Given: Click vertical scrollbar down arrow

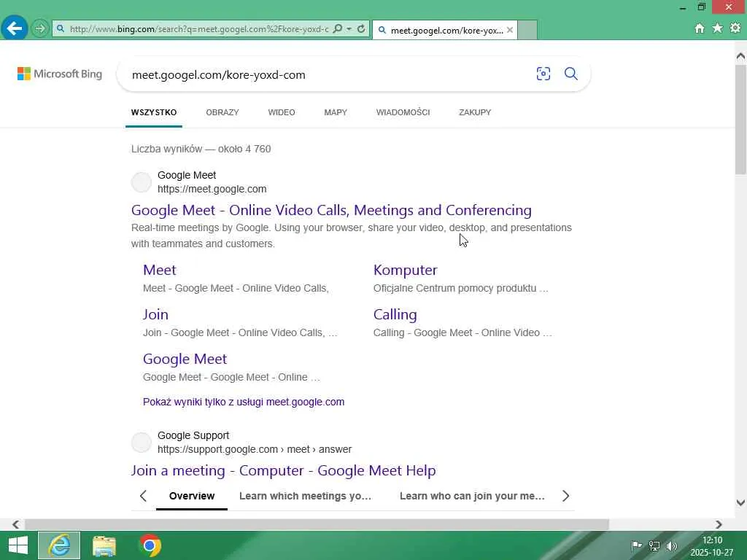Looking at the screenshot, I should click(x=740, y=502).
